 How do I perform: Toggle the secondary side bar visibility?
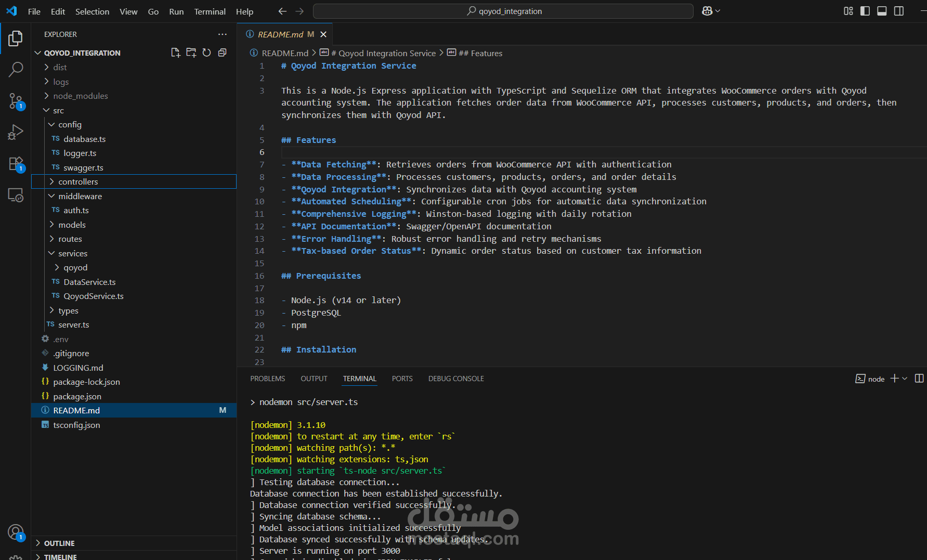click(899, 11)
